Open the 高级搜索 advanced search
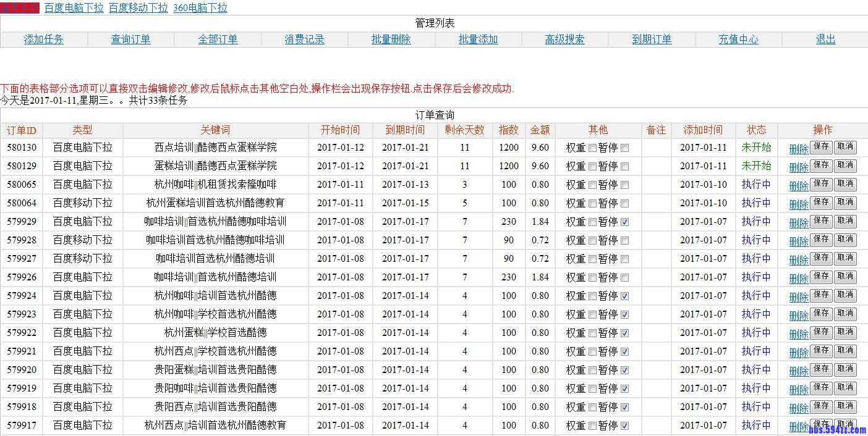 [565, 39]
